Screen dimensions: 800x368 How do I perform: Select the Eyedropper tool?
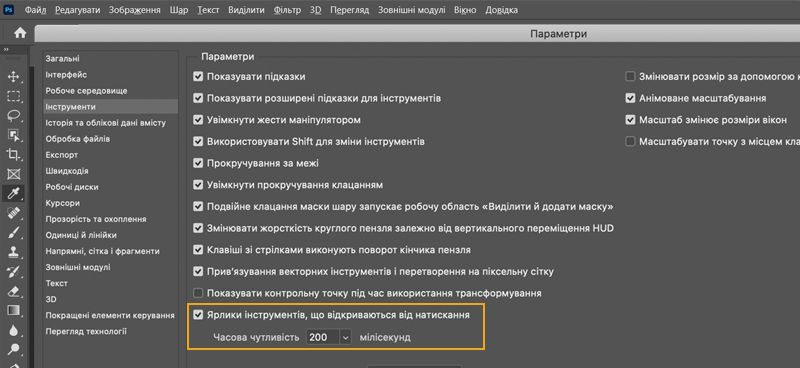coord(13,193)
